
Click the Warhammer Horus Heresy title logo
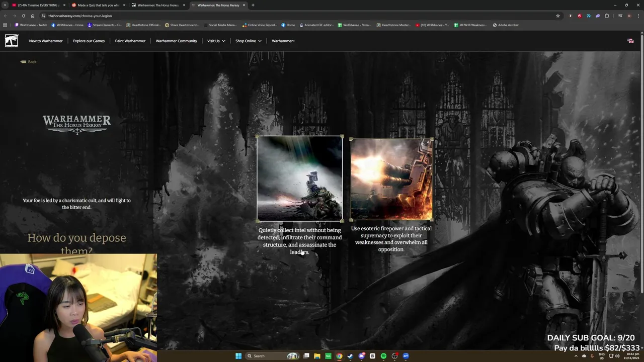(76, 125)
